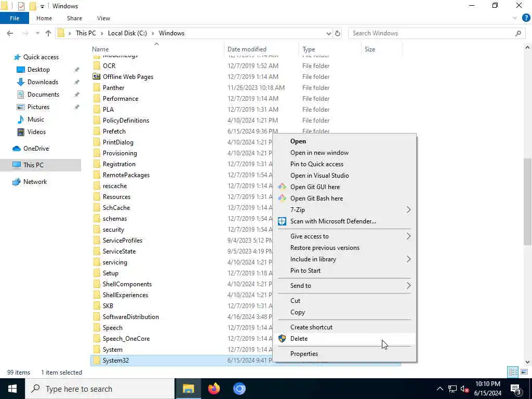Switch to the Share ribbon tab
The width and height of the screenshot is (532, 399).
pos(74,18)
